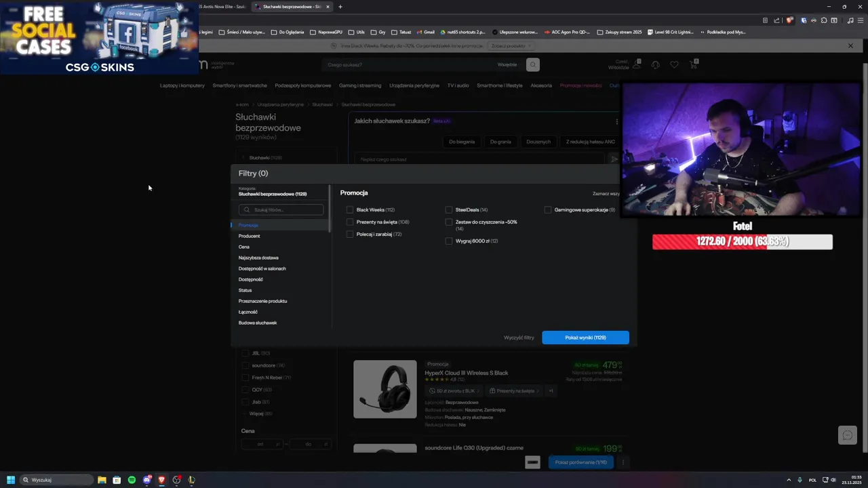Viewport: 868px width, 488px height.
Task: Enable the Gamingowe superokazje filter
Action: pyautogui.click(x=548, y=210)
